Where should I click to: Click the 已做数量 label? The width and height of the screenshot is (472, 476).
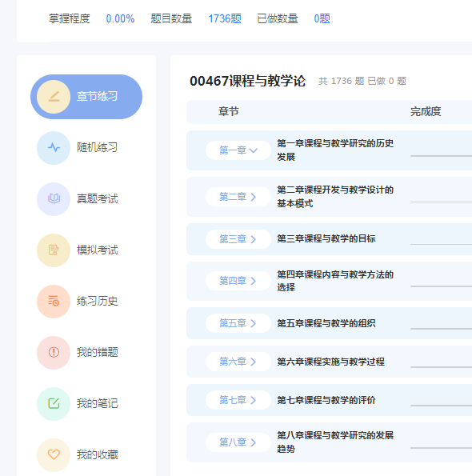tap(278, 19)
